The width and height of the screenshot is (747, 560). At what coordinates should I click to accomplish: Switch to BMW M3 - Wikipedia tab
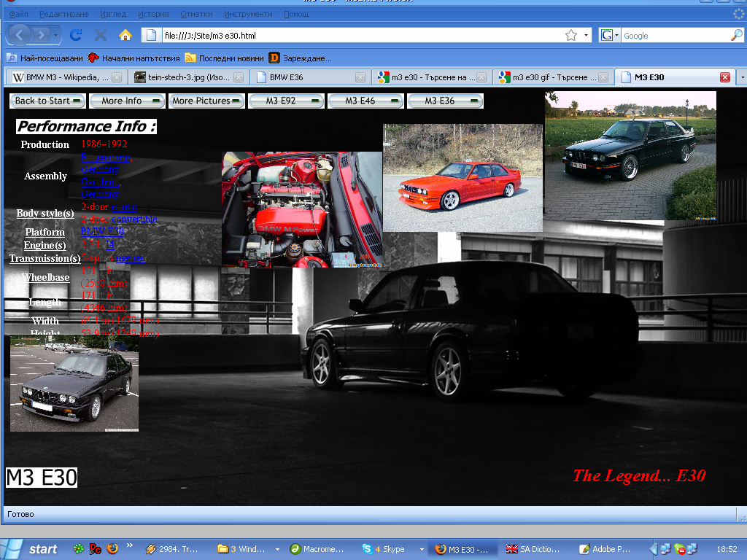pyautogui.click(x=66, y=77)
